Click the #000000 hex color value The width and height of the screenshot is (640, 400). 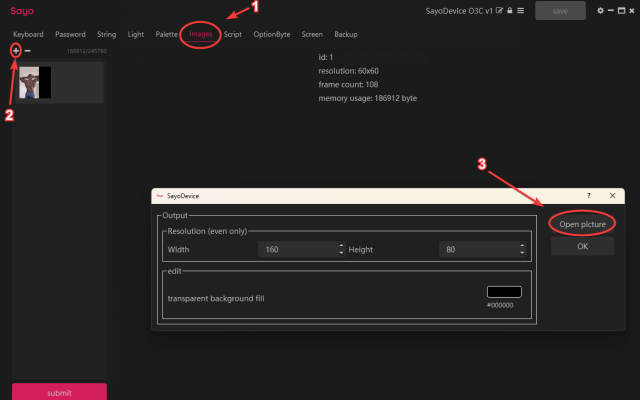coord(500,305)
